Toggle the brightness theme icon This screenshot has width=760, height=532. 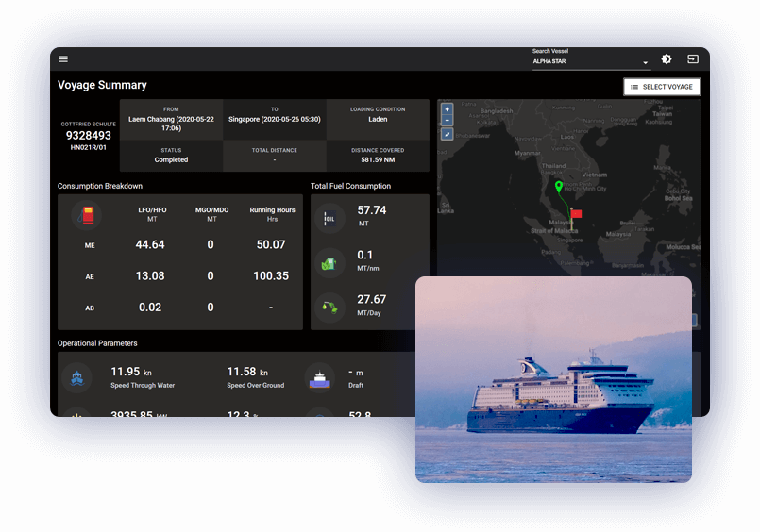(667, 59)
